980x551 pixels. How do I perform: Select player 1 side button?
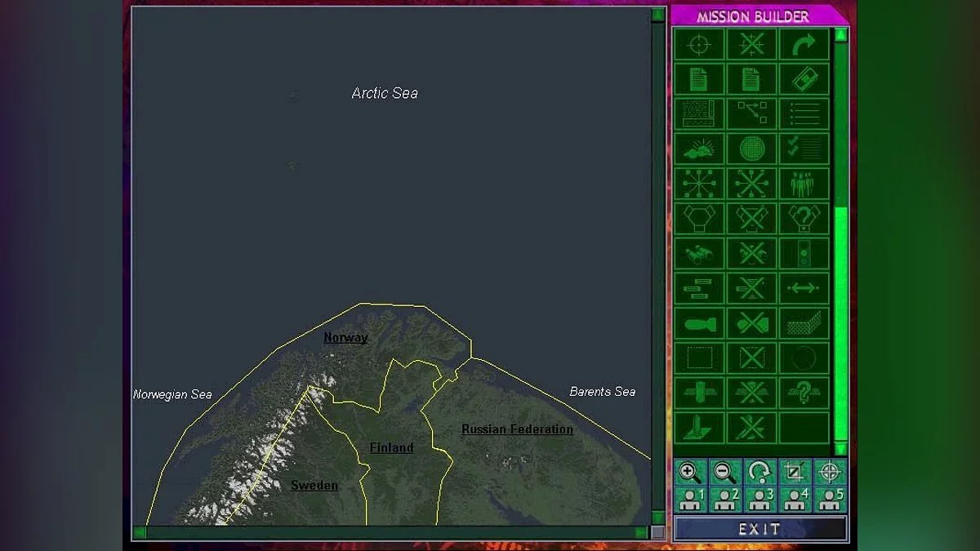[690, 500]
